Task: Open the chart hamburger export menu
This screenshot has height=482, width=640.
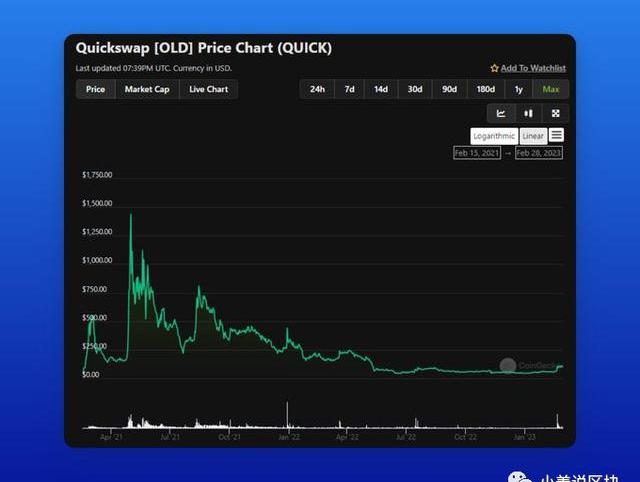Action: point(557,135)
